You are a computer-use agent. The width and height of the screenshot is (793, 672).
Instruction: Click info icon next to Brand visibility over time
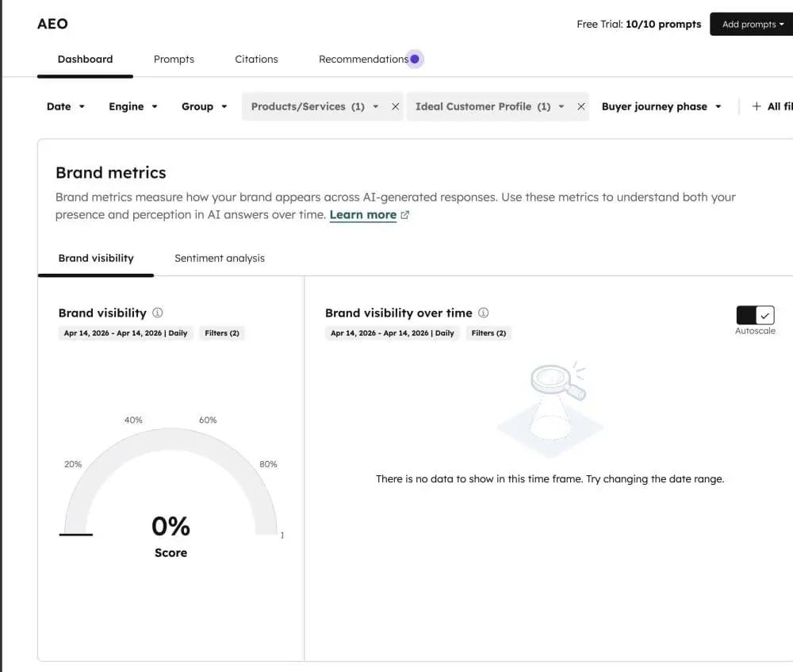click(484, 313)
